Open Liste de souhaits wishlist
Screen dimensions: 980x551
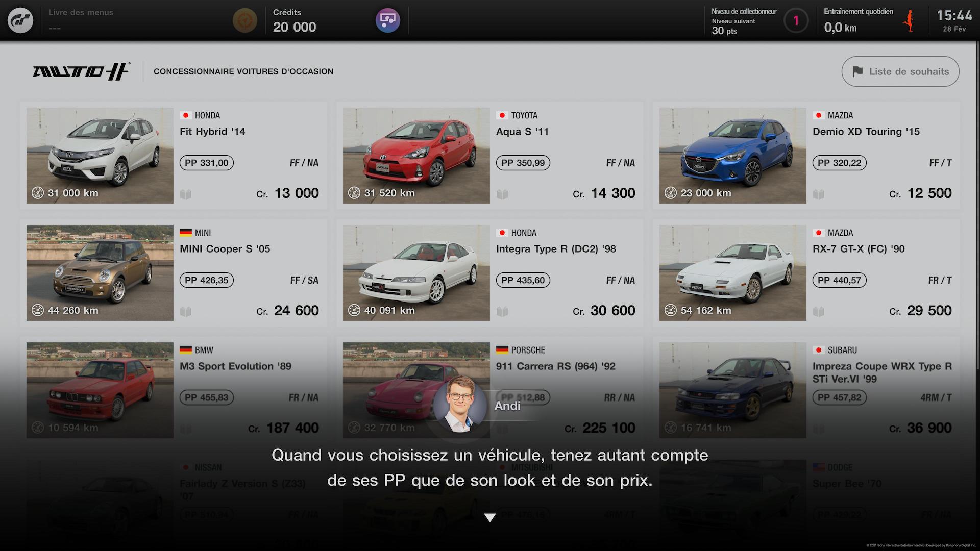click(900, 71)
